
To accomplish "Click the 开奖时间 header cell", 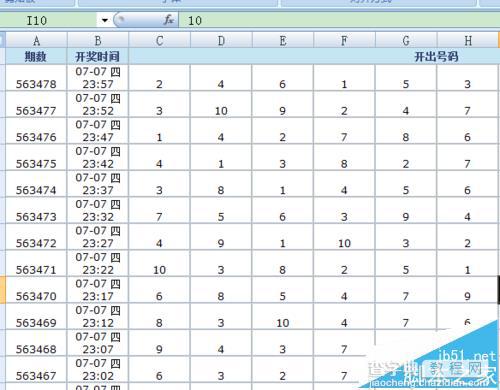I will [98, 56].
